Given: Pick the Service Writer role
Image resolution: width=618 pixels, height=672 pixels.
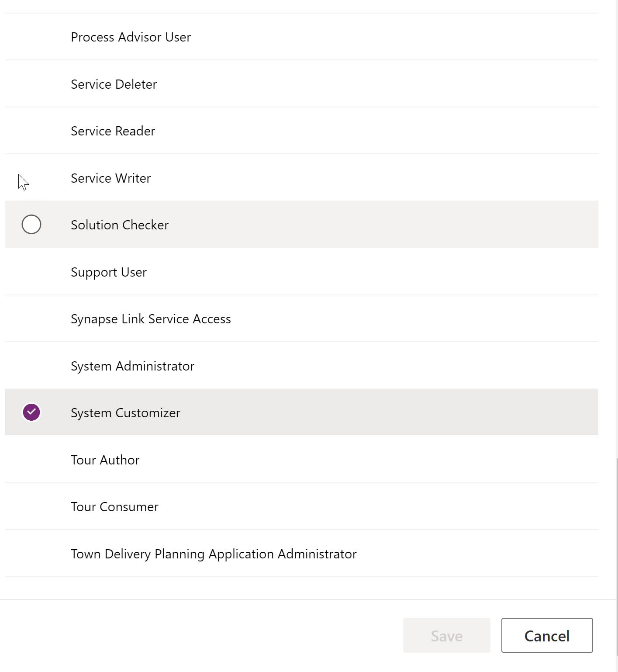Looking at the screenshot, I should [x=110, y=178].
